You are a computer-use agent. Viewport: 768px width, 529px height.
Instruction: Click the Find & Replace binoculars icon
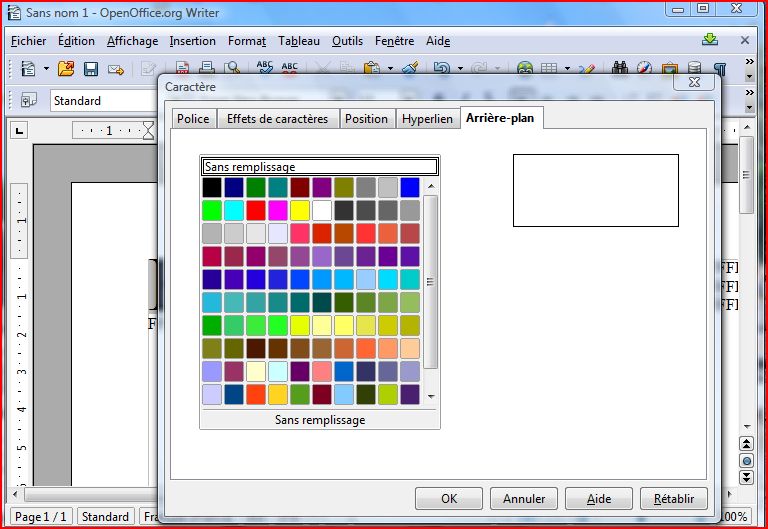pos(620,67)
